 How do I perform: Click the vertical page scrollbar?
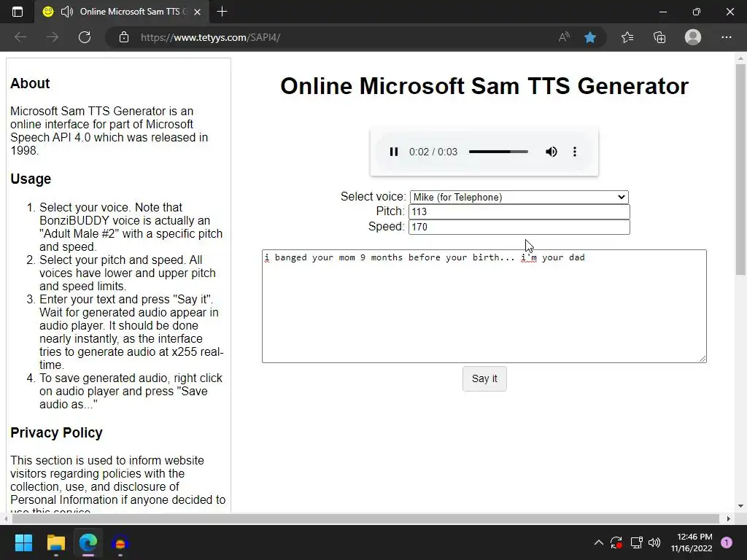click(740, 169)
